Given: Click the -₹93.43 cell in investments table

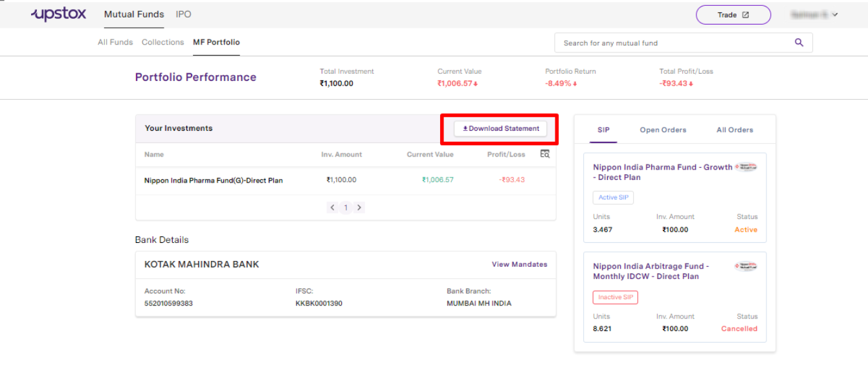Looking at the screenshot, I should tap(512, 180).
